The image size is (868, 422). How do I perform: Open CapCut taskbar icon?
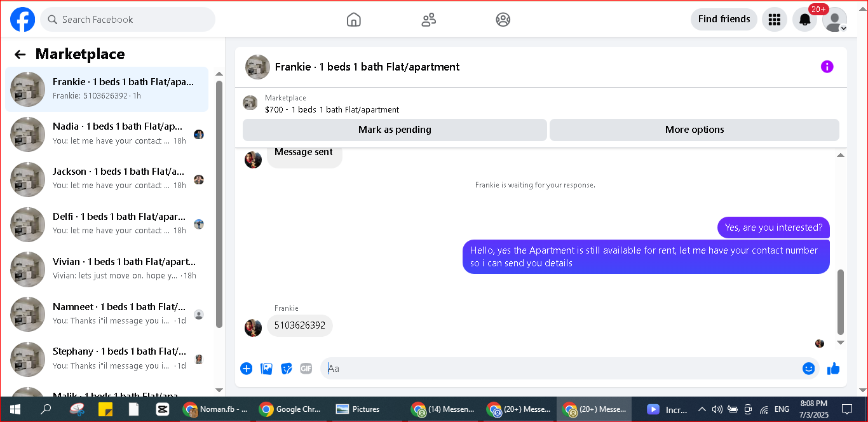pyautogui.click(x=162, y=409)
